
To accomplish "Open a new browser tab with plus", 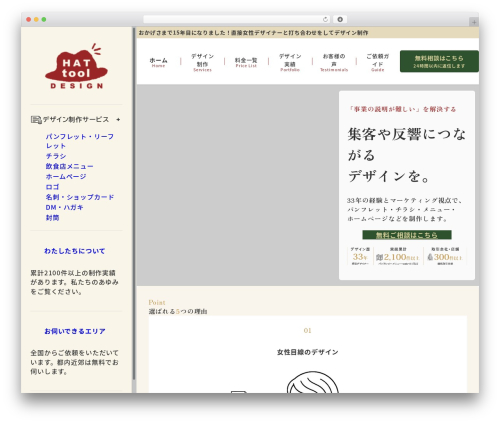I will point(474,22).
